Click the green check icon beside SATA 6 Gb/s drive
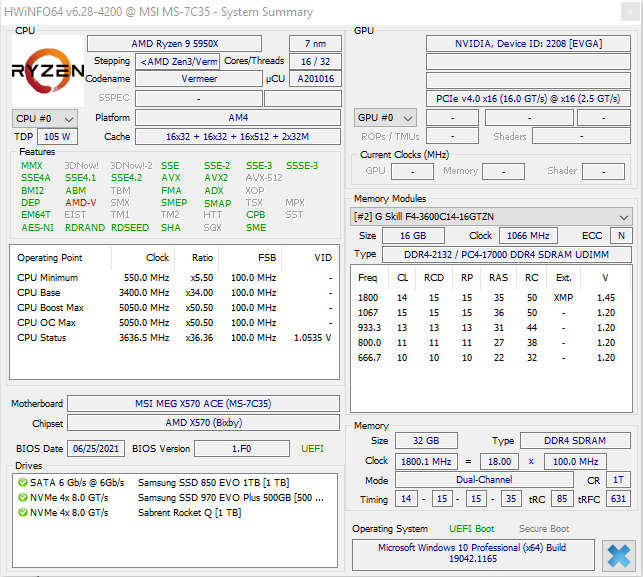The height and width of the screenshot is (577, 643). (x=23, y=482)
